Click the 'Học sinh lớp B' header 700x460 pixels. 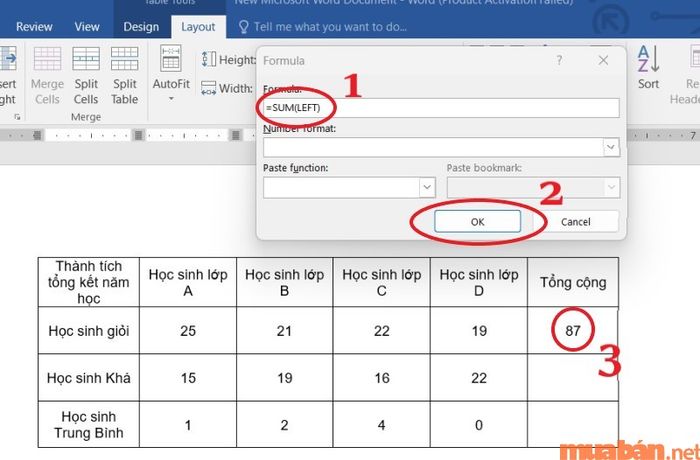(284, 283)
